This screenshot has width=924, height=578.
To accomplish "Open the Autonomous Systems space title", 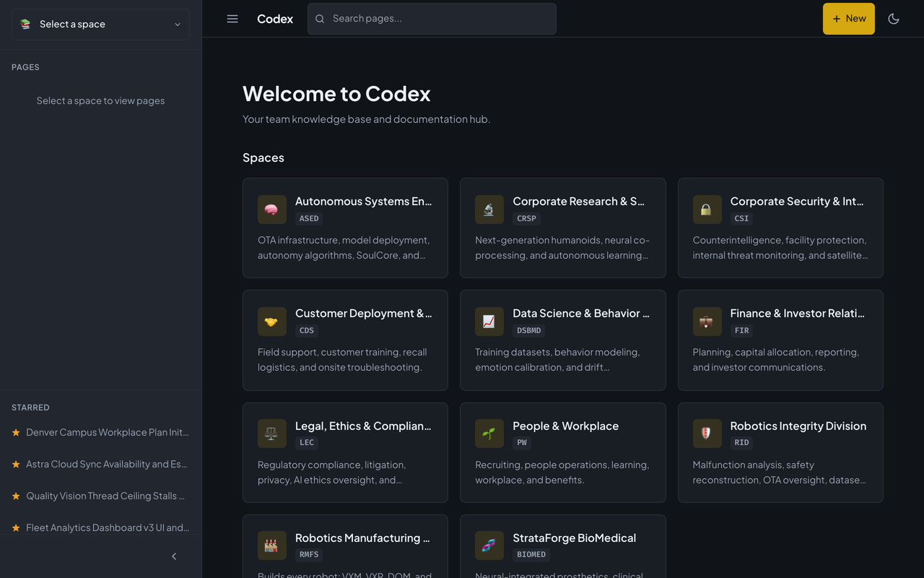I will [x=364, y=202].
